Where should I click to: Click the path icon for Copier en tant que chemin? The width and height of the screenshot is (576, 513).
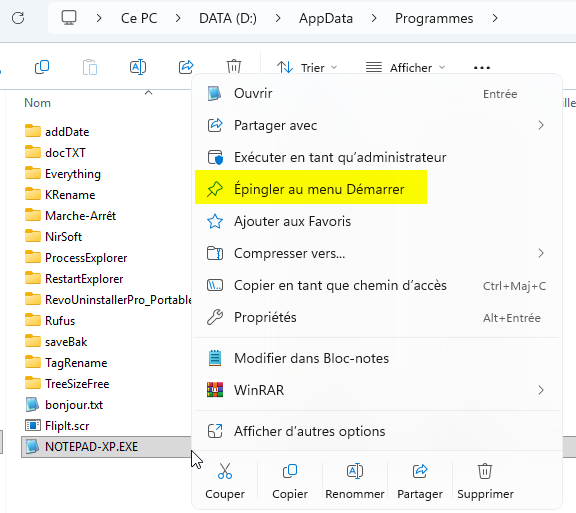215,285
